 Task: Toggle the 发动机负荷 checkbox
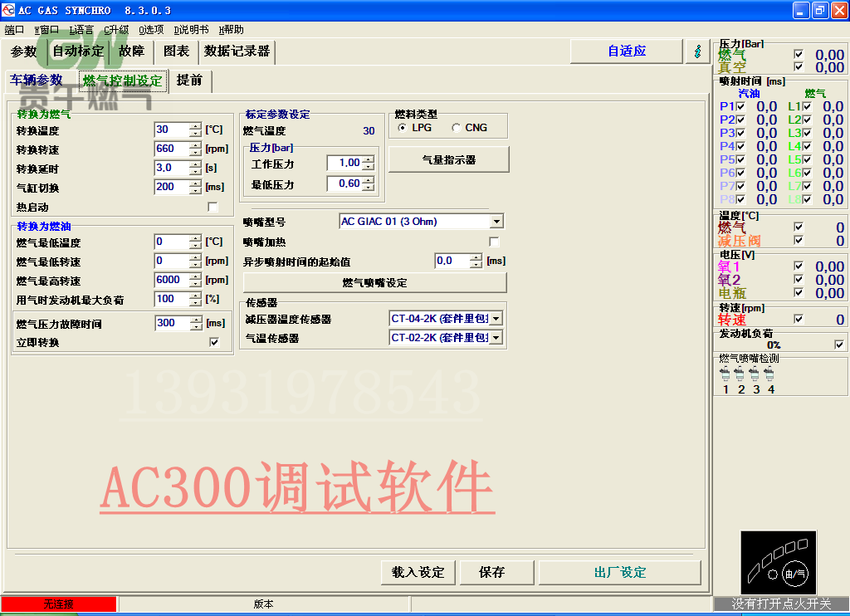tap(839, 345)
